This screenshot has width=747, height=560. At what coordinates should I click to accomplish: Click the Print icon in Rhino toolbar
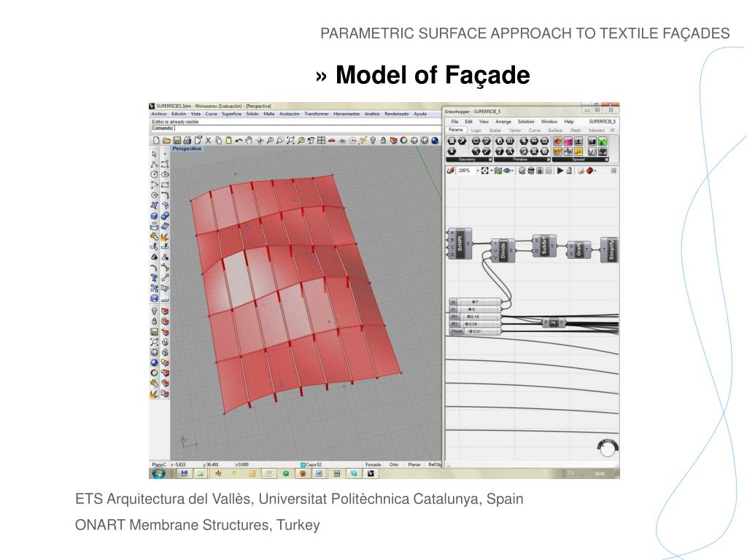(187, 141)
